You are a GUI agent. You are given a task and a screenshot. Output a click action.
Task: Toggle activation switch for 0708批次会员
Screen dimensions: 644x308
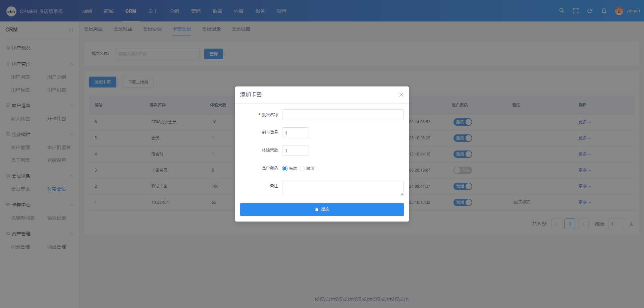click(x=463, y=122)
